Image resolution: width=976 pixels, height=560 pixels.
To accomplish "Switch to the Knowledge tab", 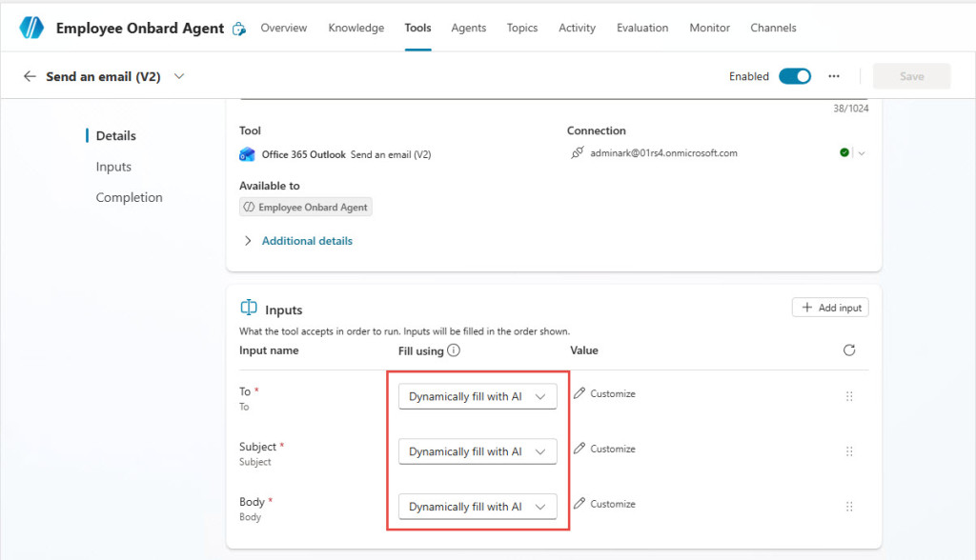I will [x=356, y=28].
